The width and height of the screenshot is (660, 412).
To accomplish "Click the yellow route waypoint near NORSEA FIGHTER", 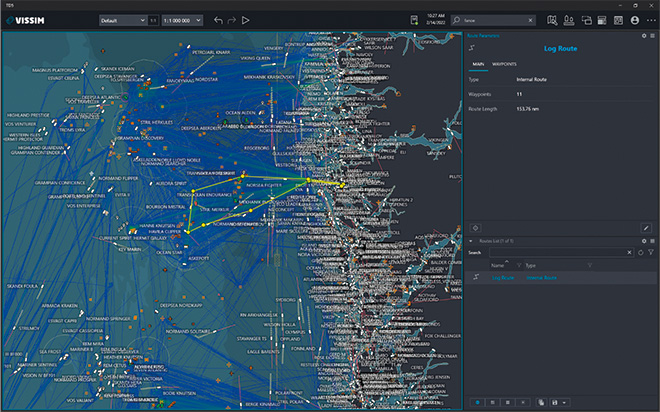I will point(243,176).
